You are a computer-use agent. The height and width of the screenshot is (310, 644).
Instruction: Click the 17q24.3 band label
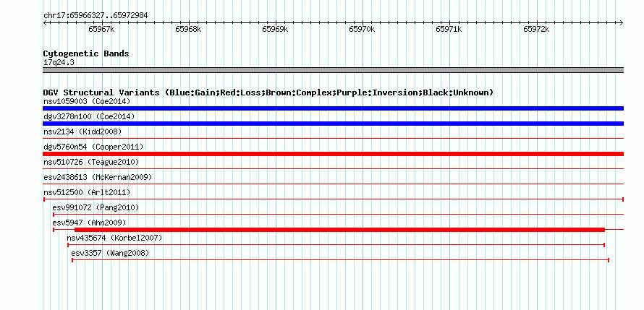pyautogui.click(x=59, y=63)
